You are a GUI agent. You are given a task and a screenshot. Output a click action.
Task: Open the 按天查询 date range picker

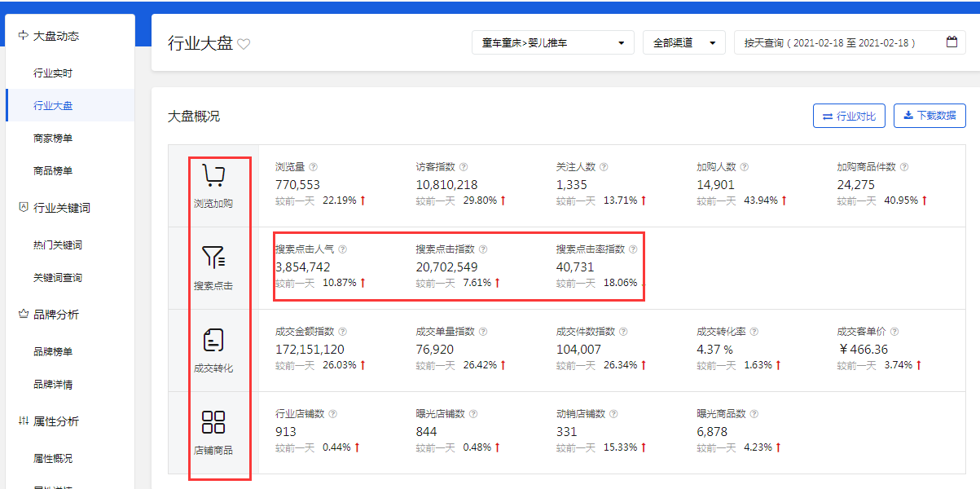click(850, 42)
